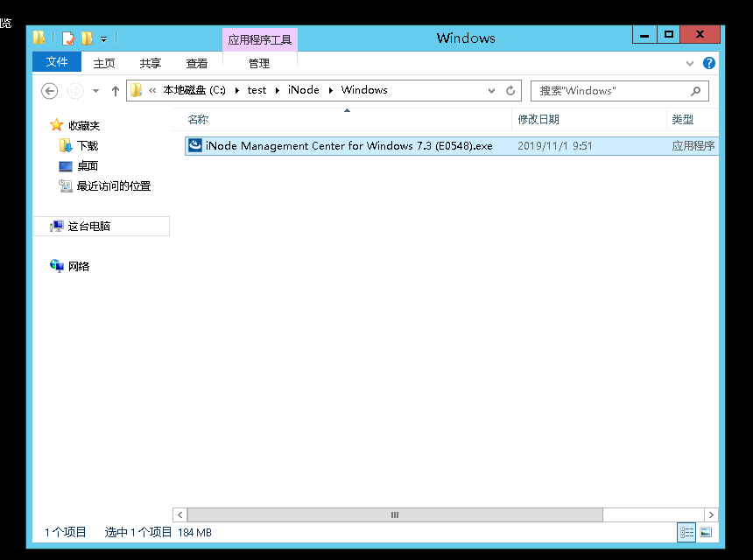The image size is (753, 560).
Task: Click the 应用程序 type cell
Action: click(693, 146)
